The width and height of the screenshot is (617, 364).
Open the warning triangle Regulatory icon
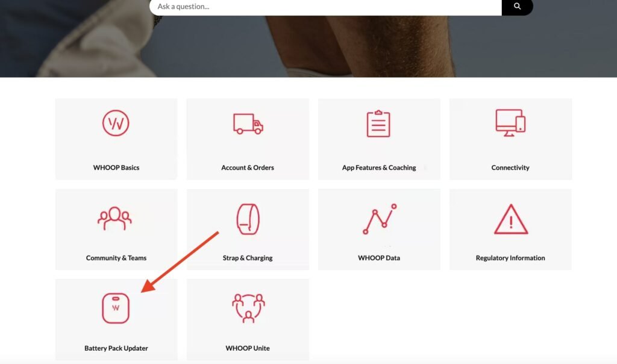(x=511, y=219)
